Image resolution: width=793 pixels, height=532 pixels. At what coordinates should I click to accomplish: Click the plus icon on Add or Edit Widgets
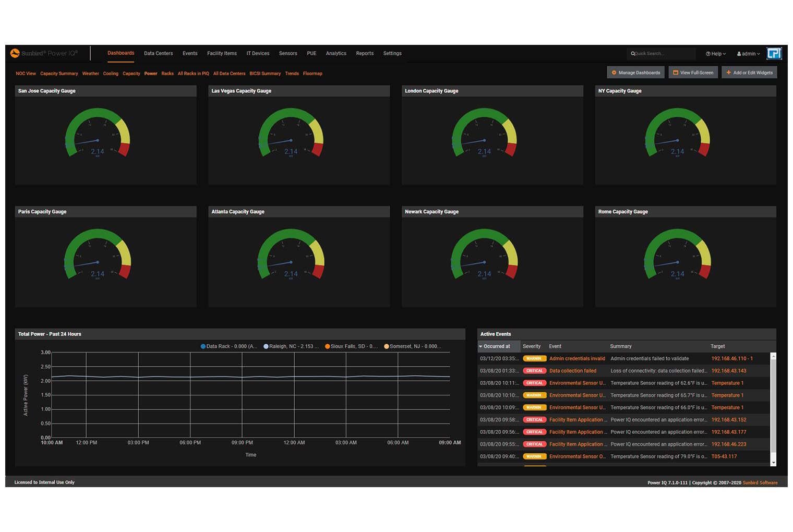pos(729,72)
